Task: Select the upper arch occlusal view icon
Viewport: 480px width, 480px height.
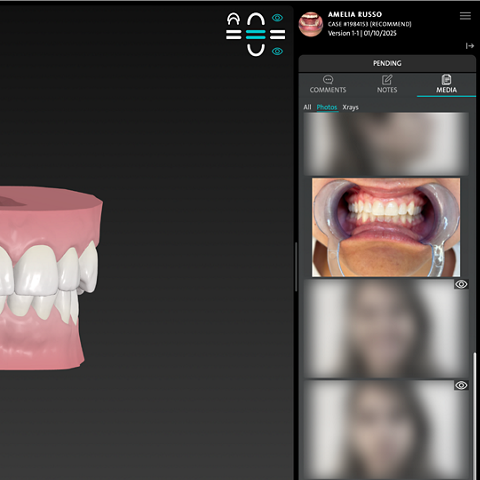Action: point(233,19)
